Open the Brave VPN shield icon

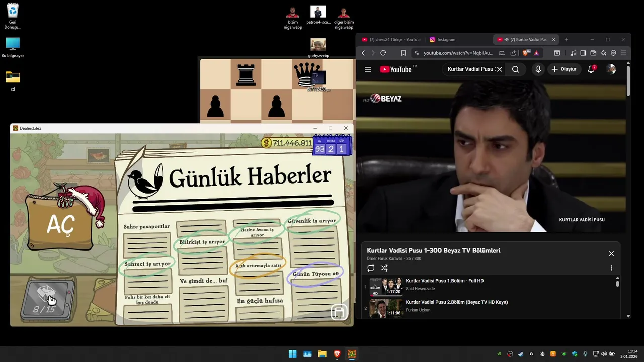pos(613,53)
